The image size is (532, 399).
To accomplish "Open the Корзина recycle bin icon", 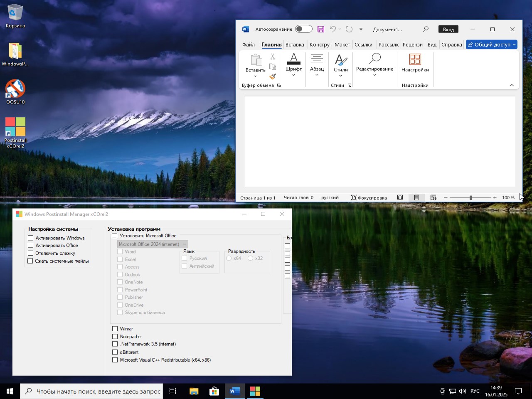I will tap(15, 16).
